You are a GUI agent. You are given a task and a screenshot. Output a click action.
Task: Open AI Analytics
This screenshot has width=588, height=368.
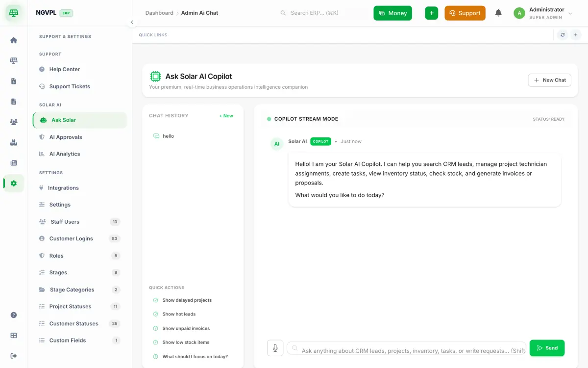[79, 154]
